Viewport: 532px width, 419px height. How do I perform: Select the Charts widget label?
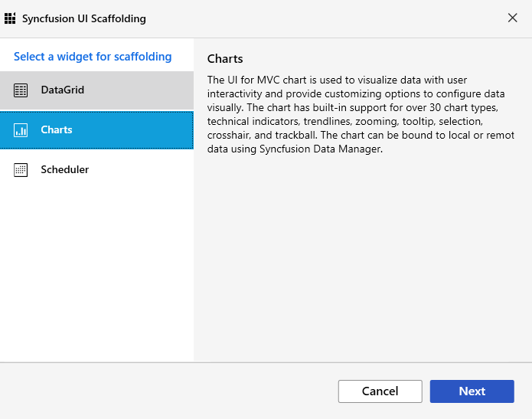(x=57, y=129)
